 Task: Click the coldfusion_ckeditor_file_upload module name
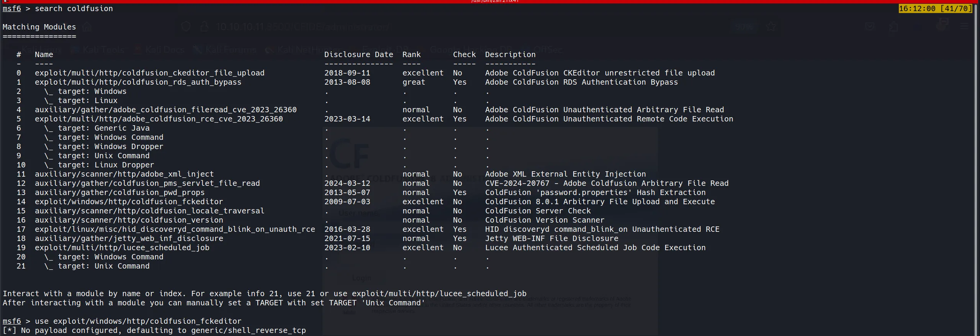click(149, 73)
